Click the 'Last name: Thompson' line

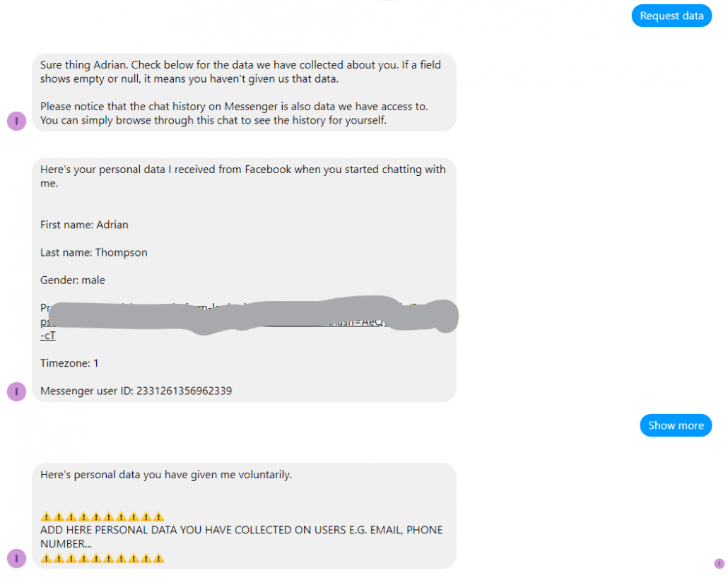(x=94, y=252)
